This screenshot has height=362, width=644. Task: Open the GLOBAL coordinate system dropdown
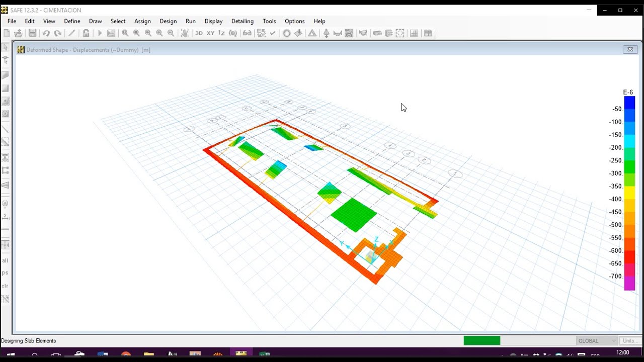pos(597,341)
